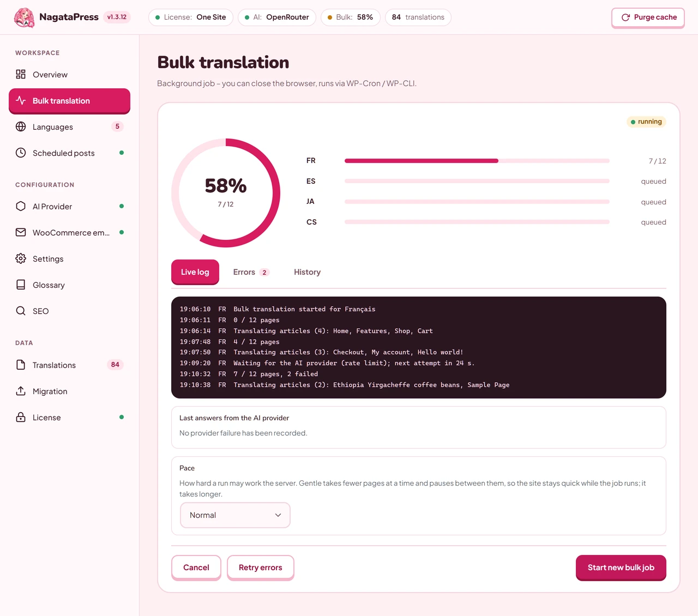The height and width of the screenshot is (616, 698).
Task: Click the Bulk translation pulse icon
Action: pyautogui.click(x=21, y=100)
